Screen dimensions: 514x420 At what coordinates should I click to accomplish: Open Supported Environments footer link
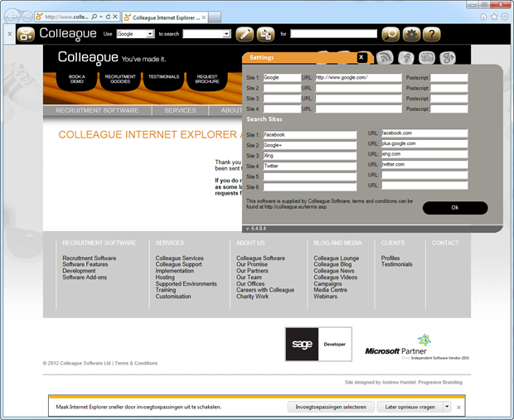[187, 283]
